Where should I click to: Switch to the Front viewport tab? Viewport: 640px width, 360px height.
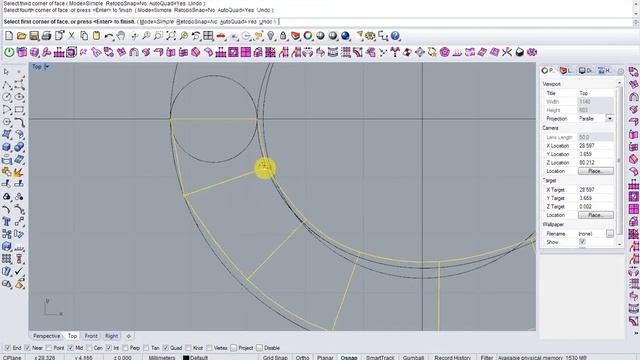tap(91, 336)
